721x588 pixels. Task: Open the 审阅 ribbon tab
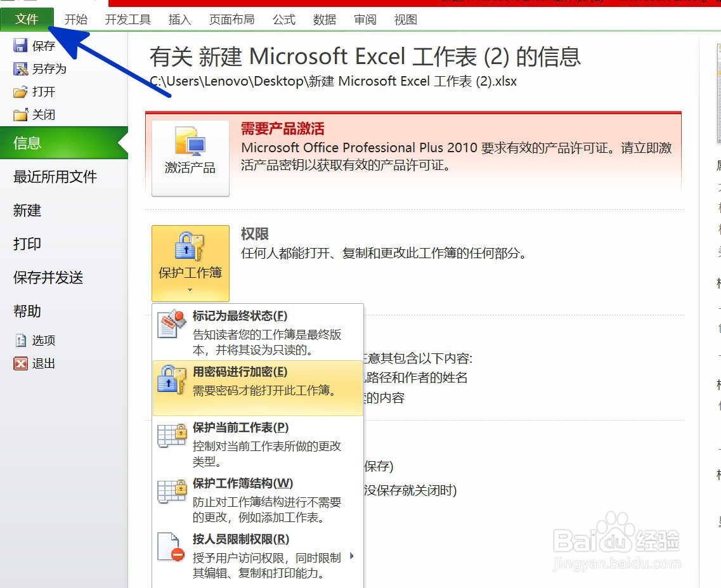[365, 19]
